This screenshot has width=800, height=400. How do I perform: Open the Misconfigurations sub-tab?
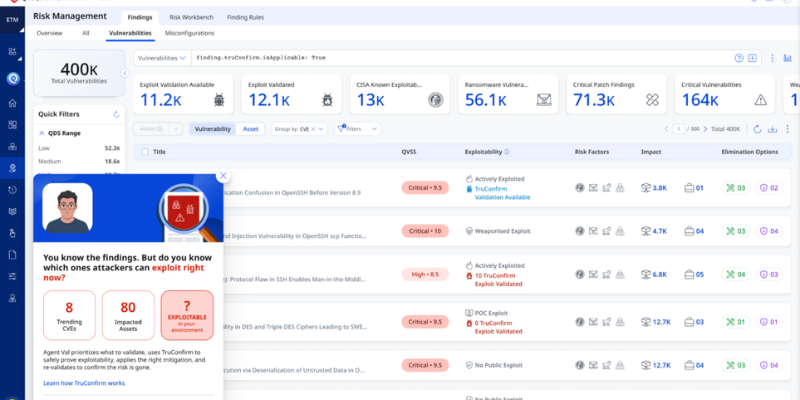tap(189, 33)
